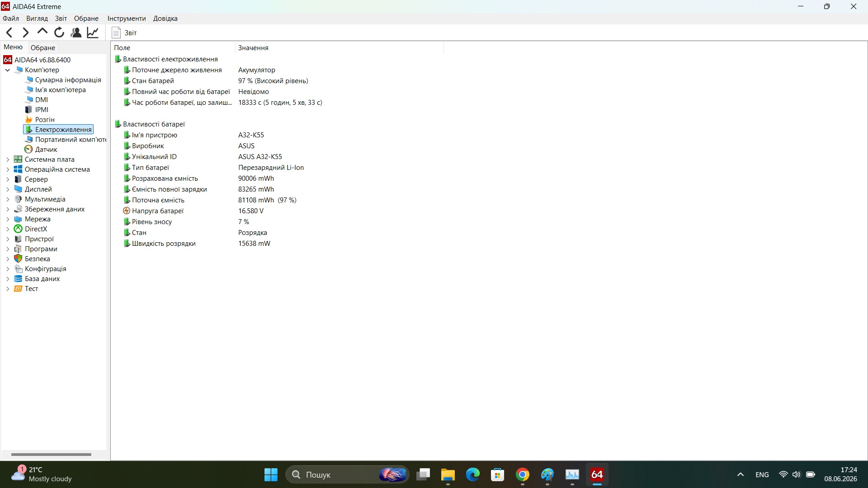Open the Файл menu
The image size is (868, 488).
click(11, 19)
